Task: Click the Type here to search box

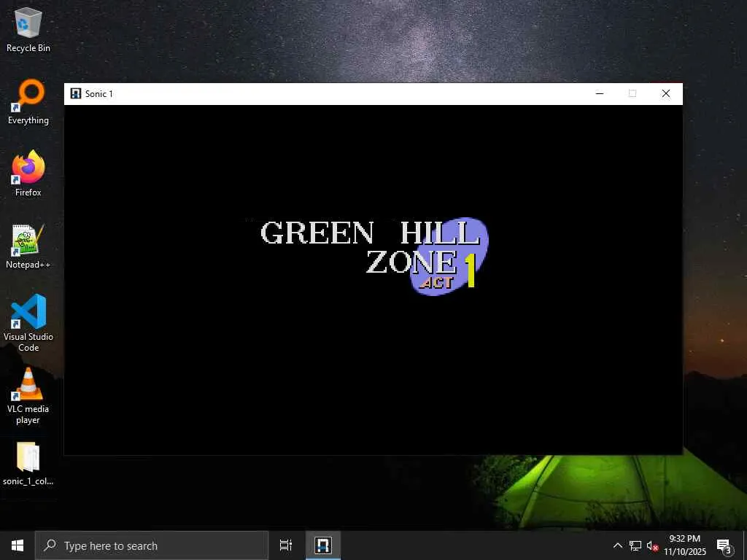Action: [152, 545]
